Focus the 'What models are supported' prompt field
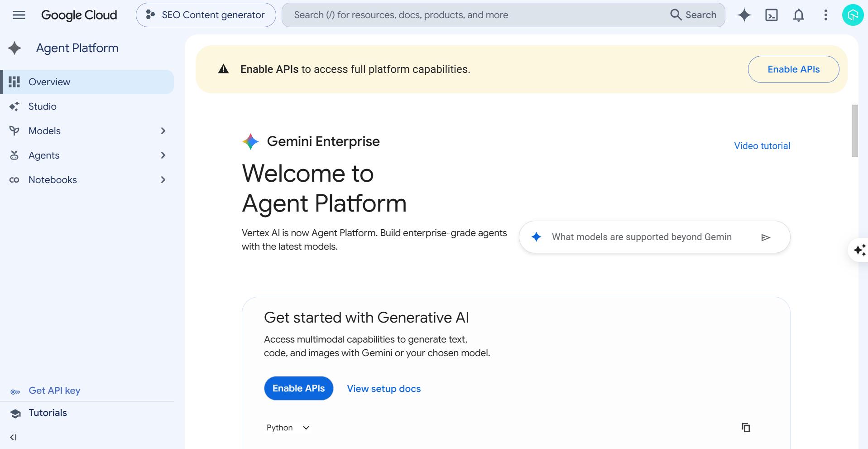Image resolution: width=868 pixels, height=449 pixels. [642, 237]
